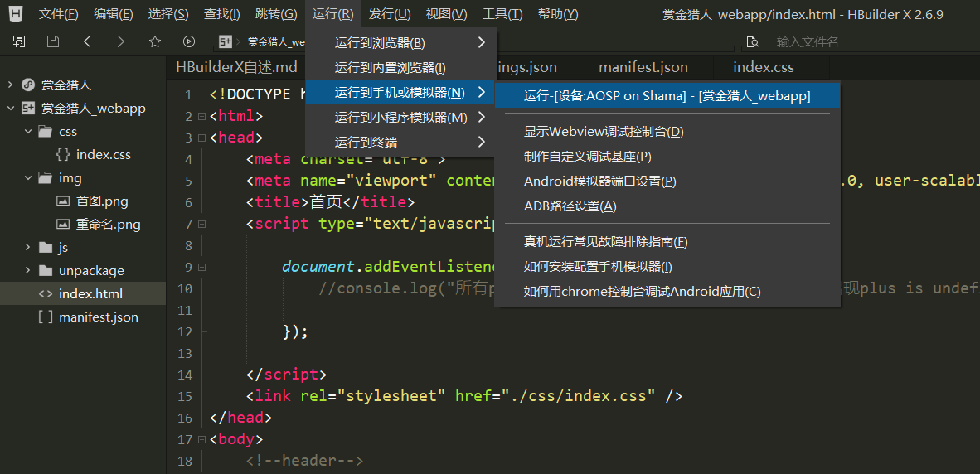
Task: Click the bookmark star icon
Action: 155,41
